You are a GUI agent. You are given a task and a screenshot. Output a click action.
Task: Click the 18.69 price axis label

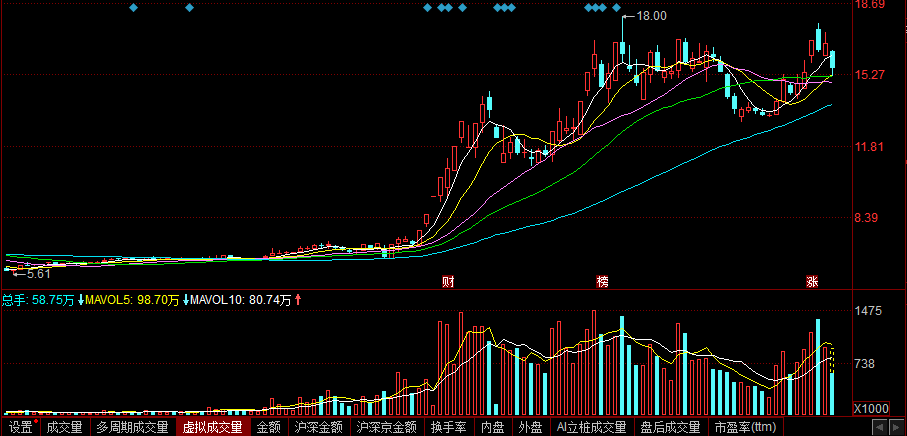coord(870,5)
